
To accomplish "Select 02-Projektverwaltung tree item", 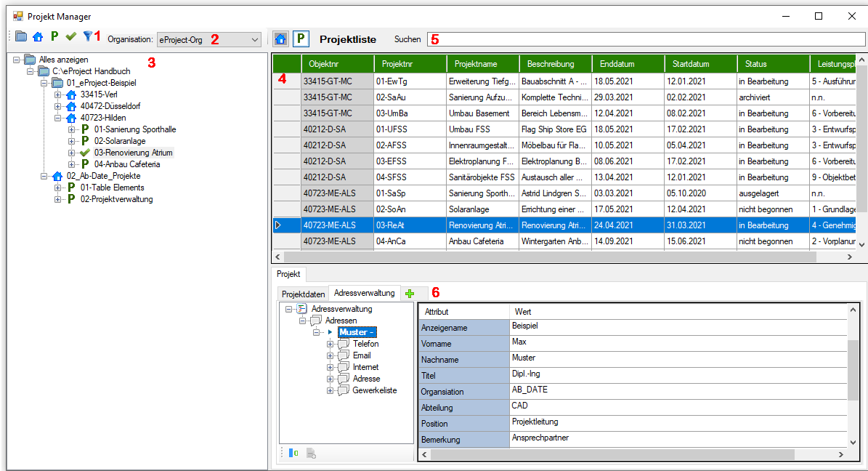I will pyautogui.click(x=117, y=199).
